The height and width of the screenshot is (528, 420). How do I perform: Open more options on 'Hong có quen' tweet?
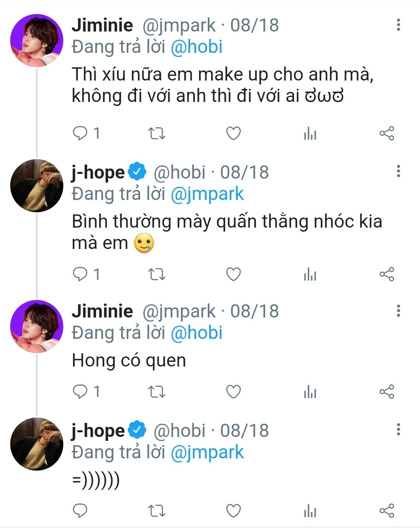pos(398,310)
